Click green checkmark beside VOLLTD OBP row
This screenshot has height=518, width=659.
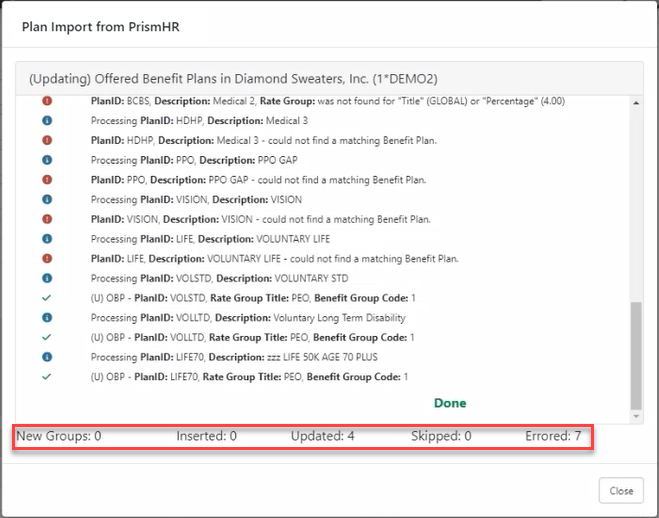click(x=47, y=337)
